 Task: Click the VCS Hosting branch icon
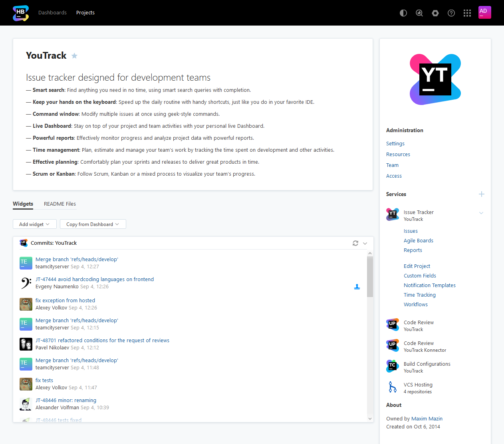[393, 387]
